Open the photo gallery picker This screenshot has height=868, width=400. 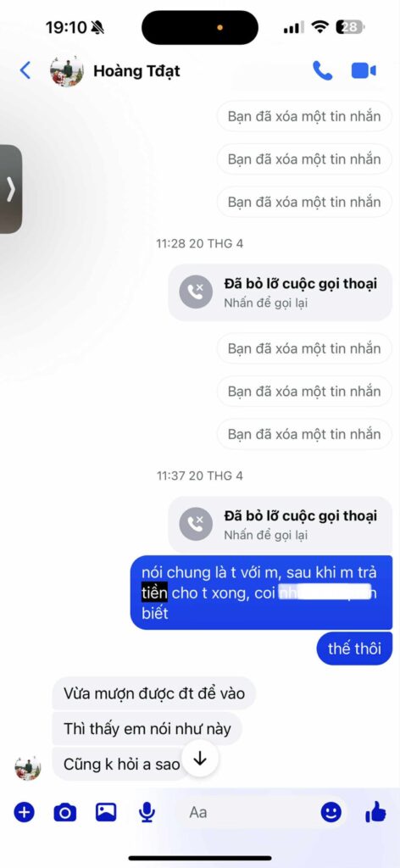pyautogui.click(x=106, y=812)
